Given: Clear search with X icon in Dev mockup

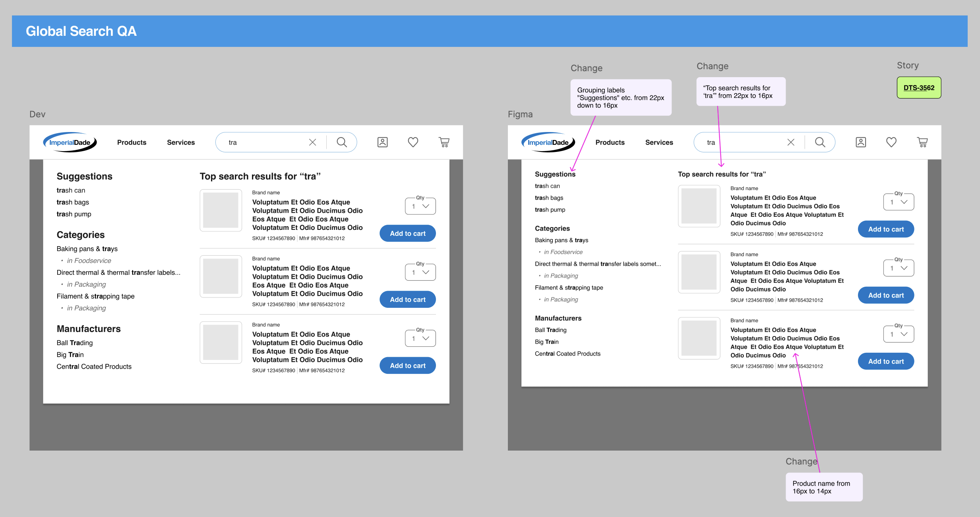Looking at the screenshot, I should [x=313, y=142].
